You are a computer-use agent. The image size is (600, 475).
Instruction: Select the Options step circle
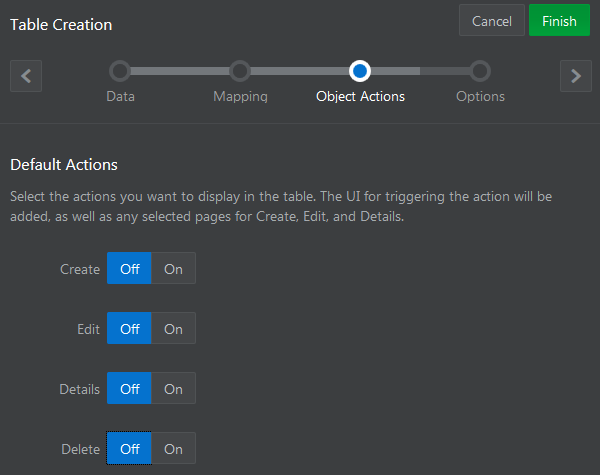(x=480, y=71)
